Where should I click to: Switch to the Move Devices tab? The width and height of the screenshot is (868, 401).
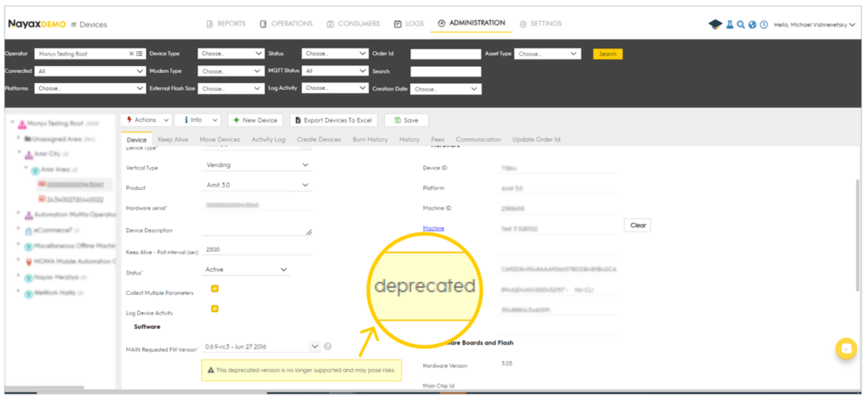[x=220, y=140]
